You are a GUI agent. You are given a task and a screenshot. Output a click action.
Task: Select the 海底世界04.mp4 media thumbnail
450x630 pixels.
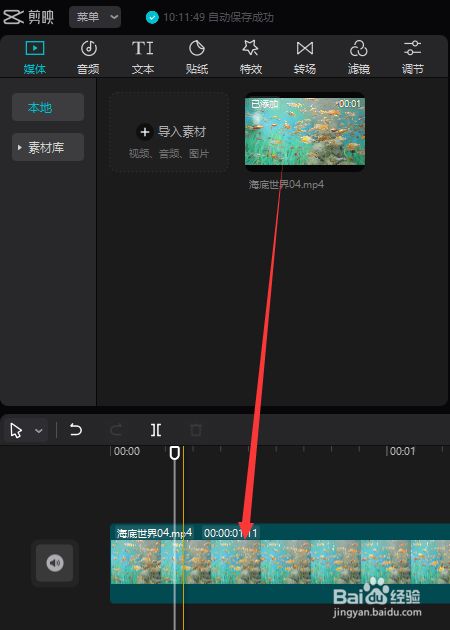coord(305,131)
